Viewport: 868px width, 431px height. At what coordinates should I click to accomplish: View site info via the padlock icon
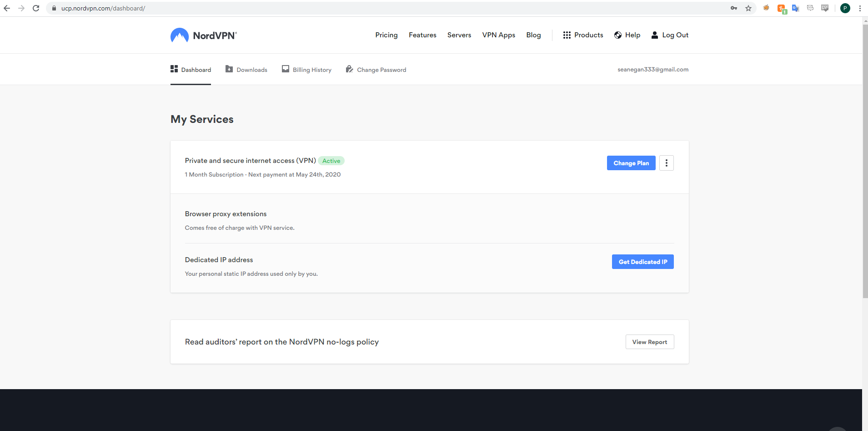click(54, 8)
